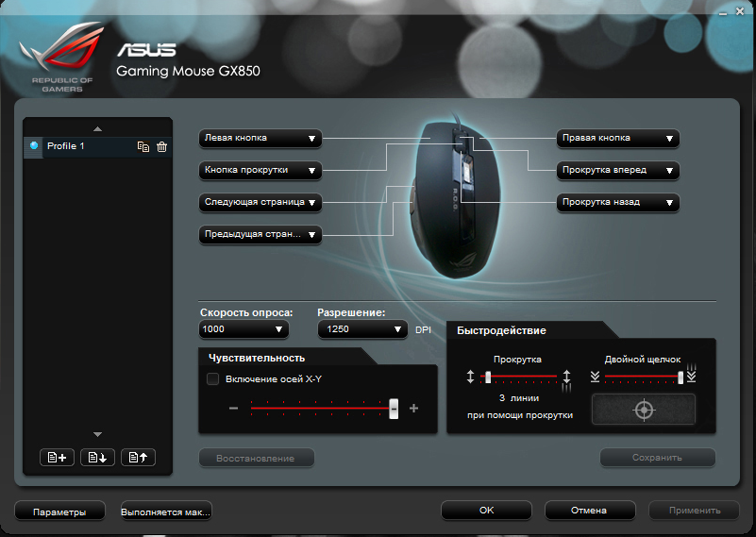Click the Чувствительность sensitivity slider handle
This screenshot has width=756, height=537.
[x=394, y=409]
